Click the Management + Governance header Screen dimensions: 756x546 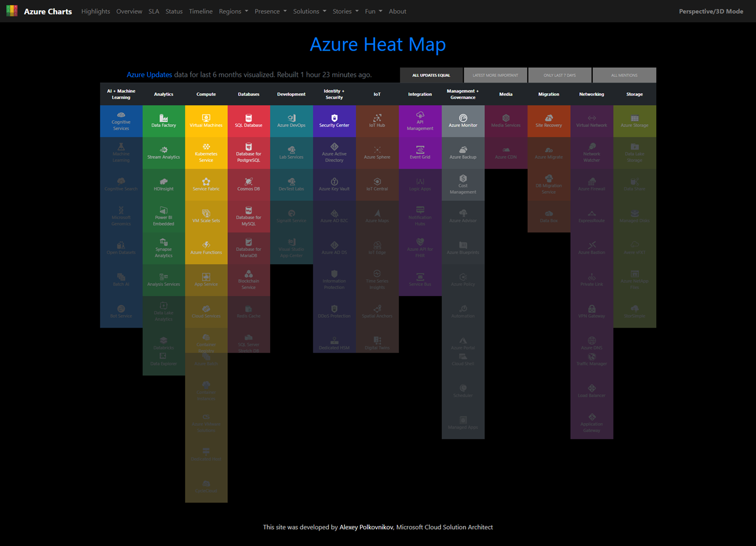click(463, 94)
